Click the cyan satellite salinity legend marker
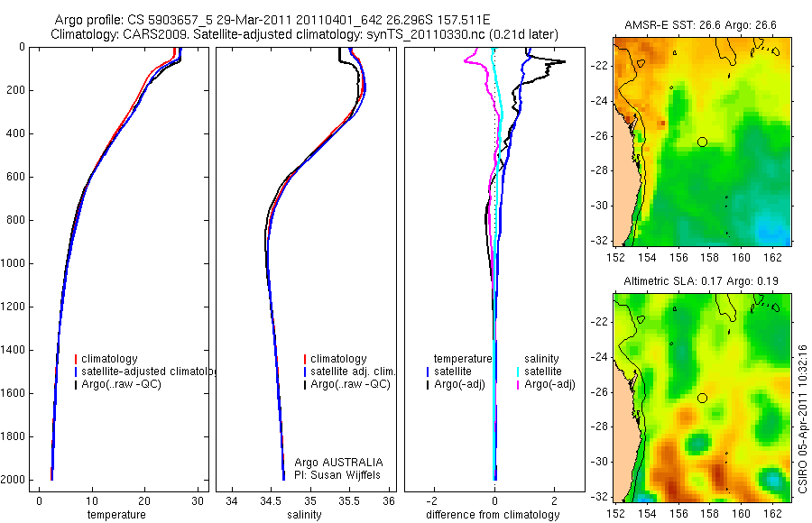The height and width of the screenshot is (523, 812). (x=518, y=372)
